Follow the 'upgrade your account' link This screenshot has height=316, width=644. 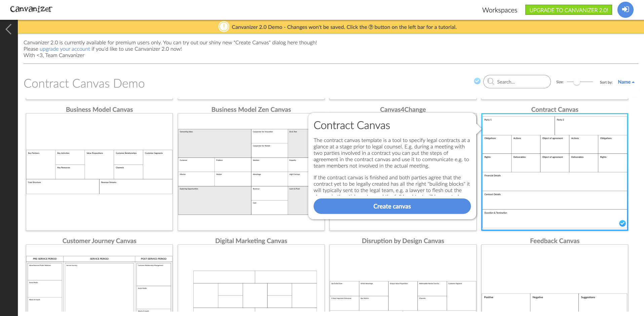(65, 49)
